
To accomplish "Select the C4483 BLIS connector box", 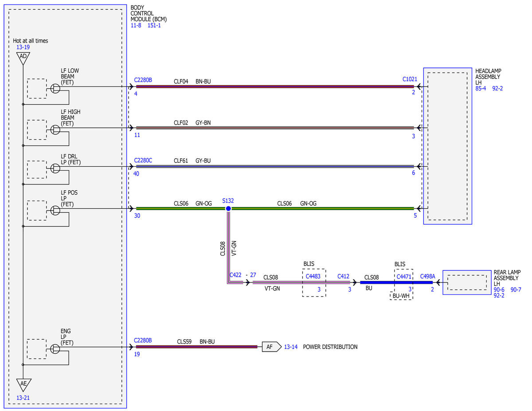I will (314, 283).
